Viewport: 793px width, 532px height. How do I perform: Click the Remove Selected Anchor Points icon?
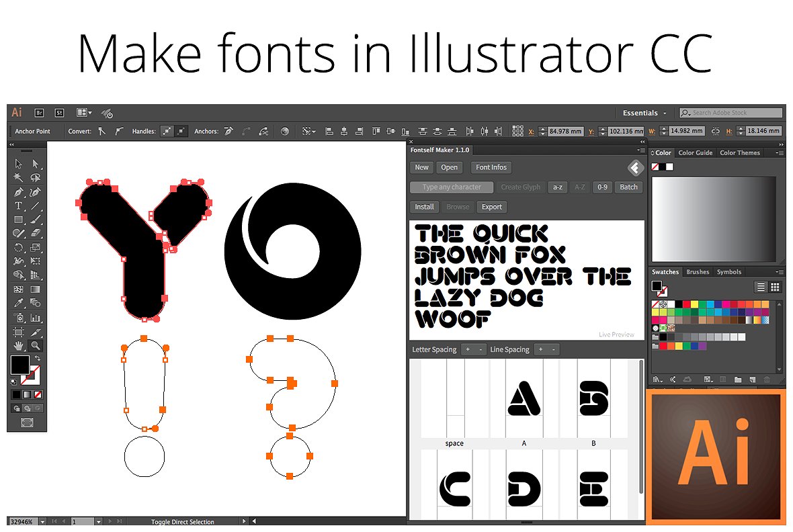click(228, 132)
